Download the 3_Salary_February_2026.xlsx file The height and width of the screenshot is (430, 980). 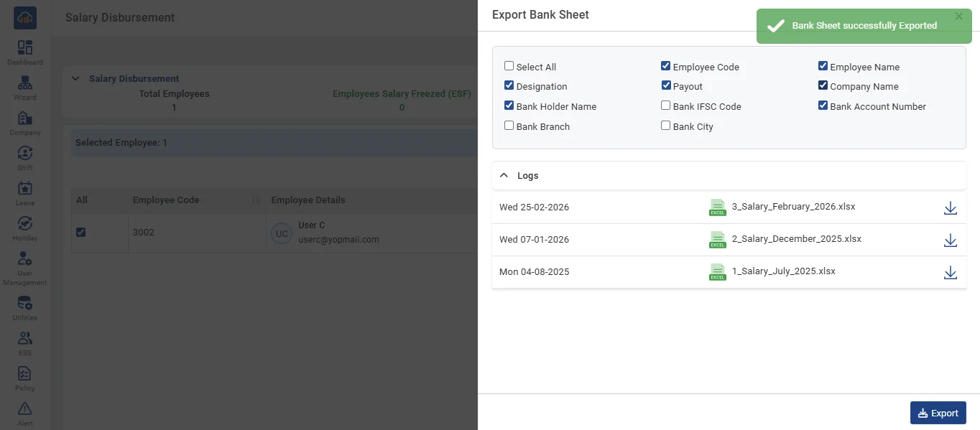click(x=950, y=208)
